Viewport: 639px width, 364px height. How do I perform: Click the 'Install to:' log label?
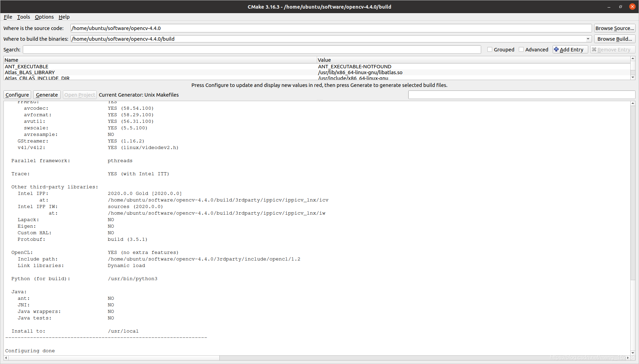28,331
